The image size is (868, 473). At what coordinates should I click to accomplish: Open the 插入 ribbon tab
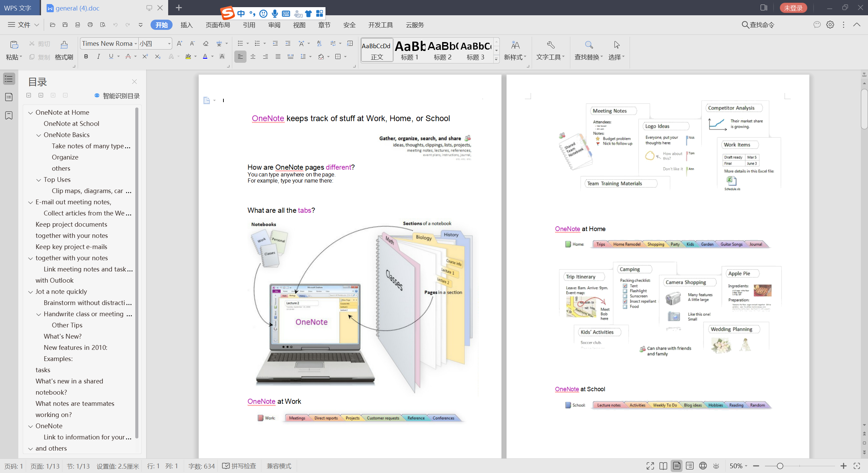186,25
